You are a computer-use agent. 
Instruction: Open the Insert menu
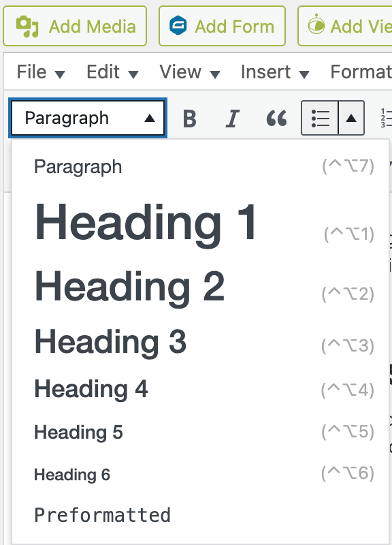pyautogui.click(x=265, y=72)
